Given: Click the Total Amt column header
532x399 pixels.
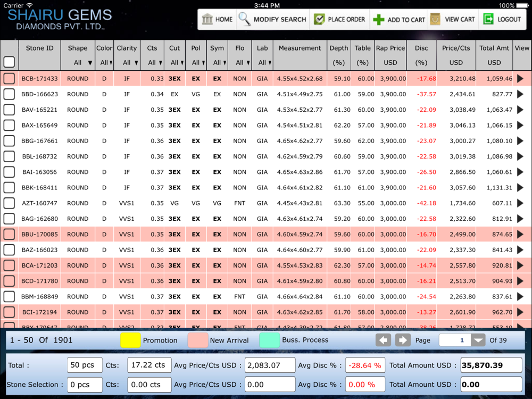Looking at the screenshot, I should pyautogui.click(x=494, y=48).
